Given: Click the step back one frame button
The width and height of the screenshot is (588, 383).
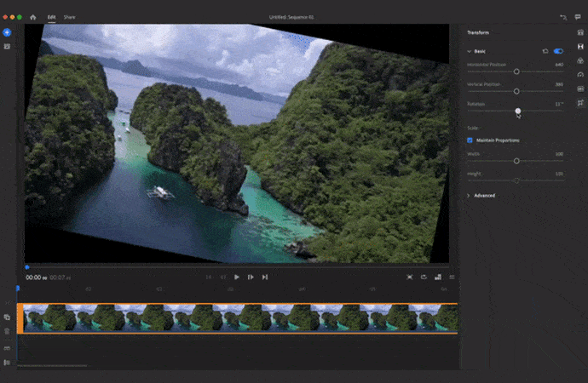Looking at the screenshot, I should 222,277.
